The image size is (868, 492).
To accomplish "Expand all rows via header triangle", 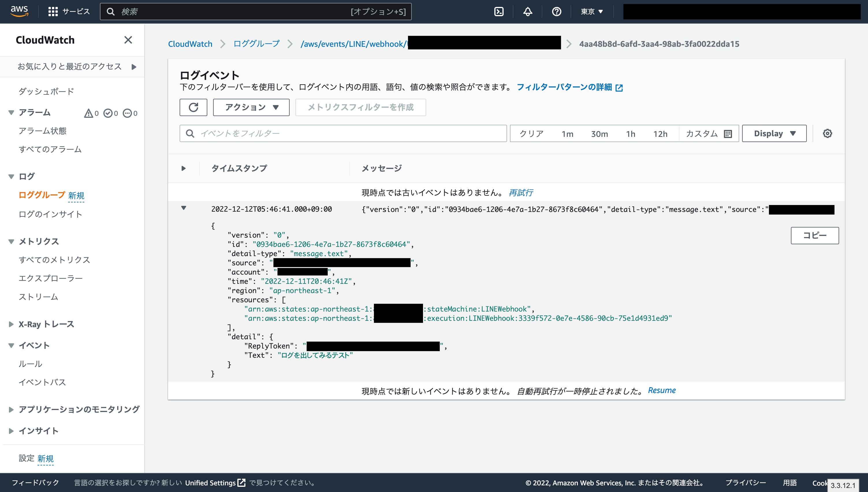I will click(x=183, y=168).
